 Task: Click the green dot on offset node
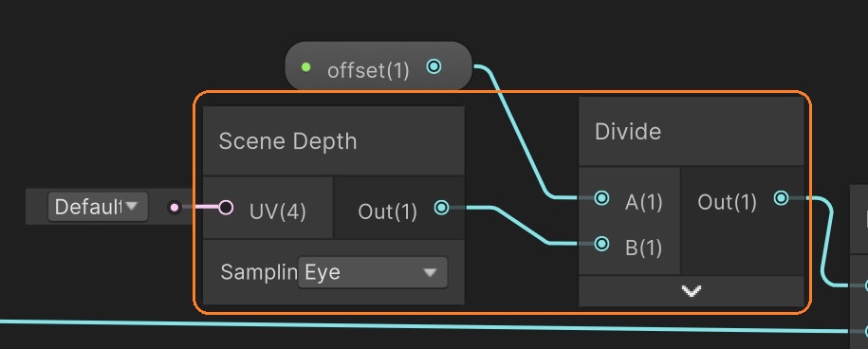(x=305, y=67)
